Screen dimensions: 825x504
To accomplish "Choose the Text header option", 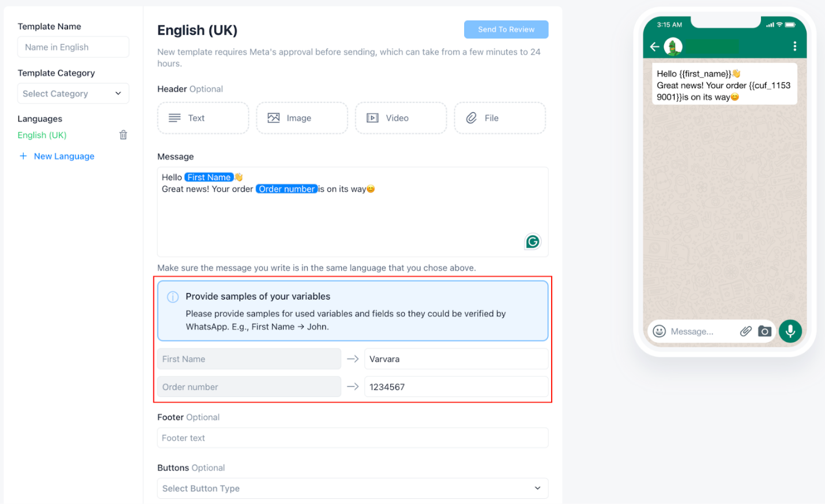I will click(203, 118).
